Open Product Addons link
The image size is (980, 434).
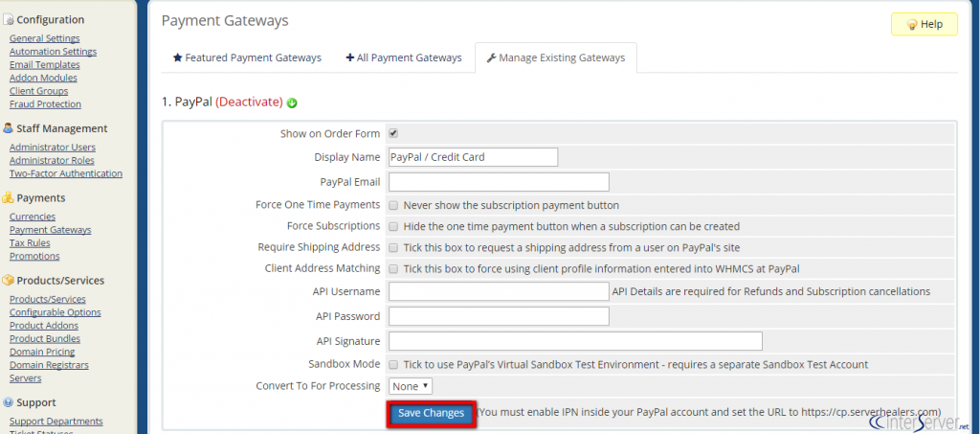pos(44,325)
